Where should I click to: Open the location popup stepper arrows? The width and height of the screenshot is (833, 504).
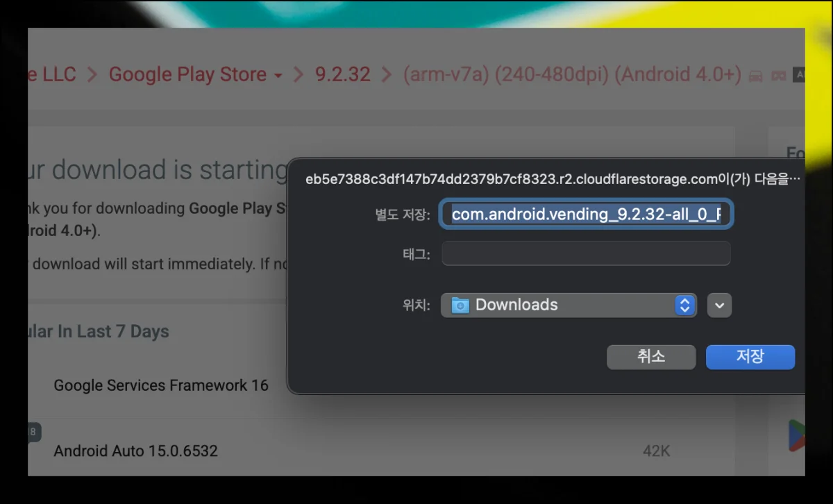tap(685, 305)
